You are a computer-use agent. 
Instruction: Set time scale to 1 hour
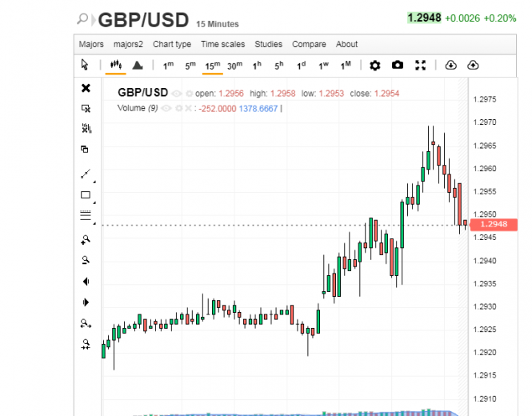pos(257,66)
